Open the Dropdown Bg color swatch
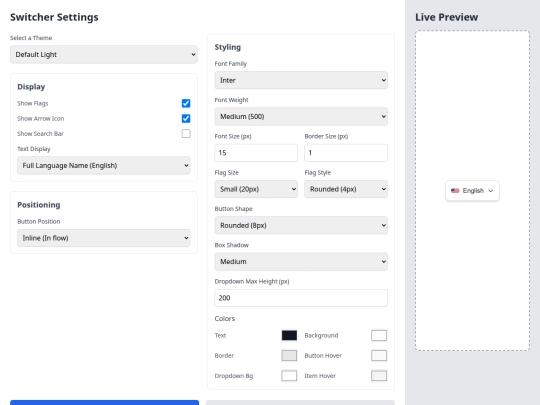This screenshot has height=405, width=540. (289, 376)
